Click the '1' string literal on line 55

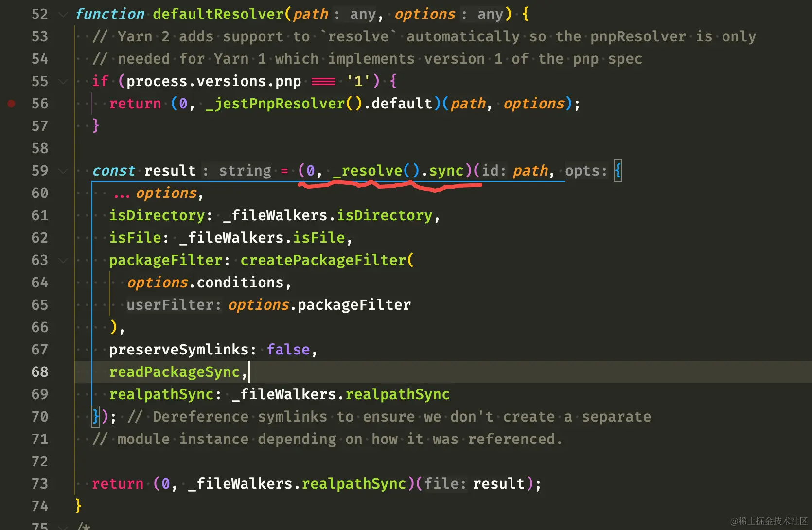pyautogui.click(x=358, y=81)
